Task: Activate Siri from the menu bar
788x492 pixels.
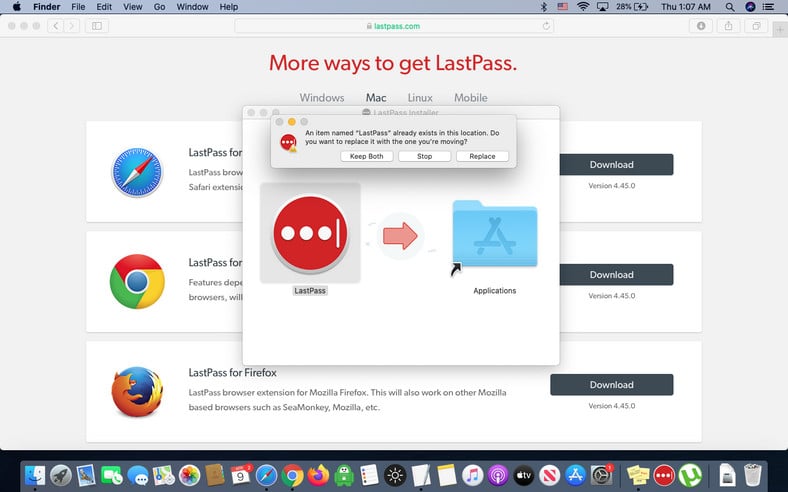Action: coord(750,7)
